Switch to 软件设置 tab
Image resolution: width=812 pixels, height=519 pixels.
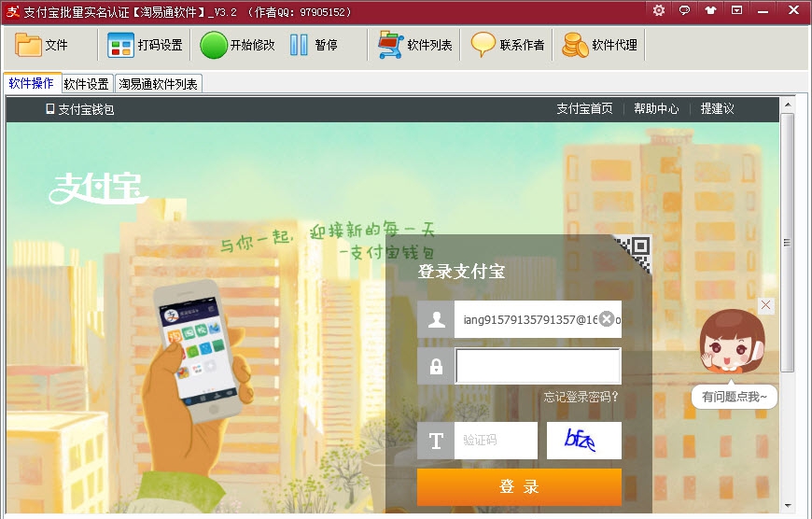coord(87,84)
